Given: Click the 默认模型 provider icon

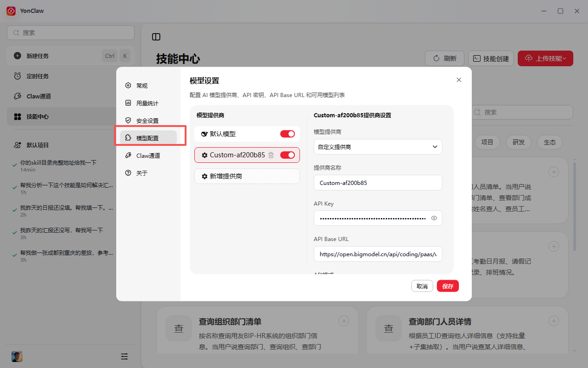Looking at the screenshot, I should 204,134.
